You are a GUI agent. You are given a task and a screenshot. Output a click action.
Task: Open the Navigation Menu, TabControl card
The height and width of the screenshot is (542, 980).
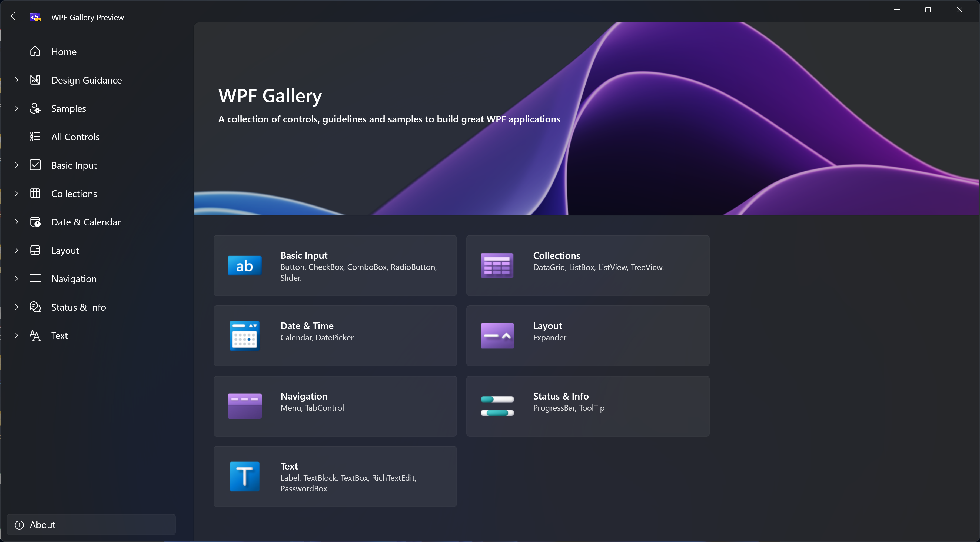tap(335, 406)
